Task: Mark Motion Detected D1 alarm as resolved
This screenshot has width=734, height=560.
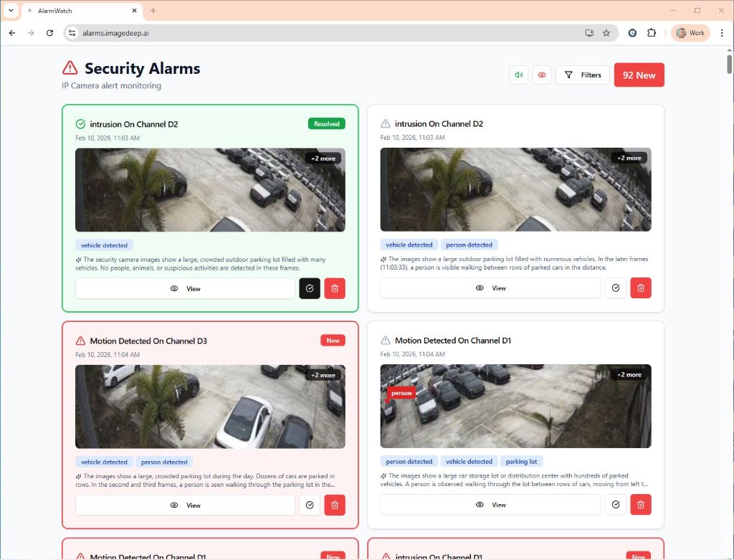Action: [x=616, y=505]
